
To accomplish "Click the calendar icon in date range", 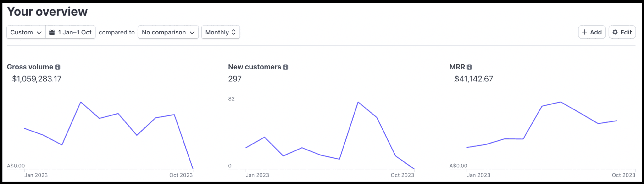I will coord(52,32).
